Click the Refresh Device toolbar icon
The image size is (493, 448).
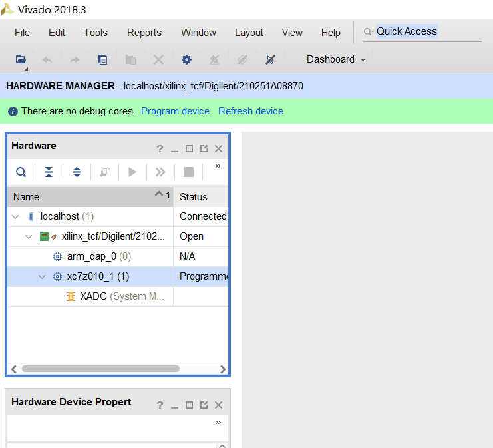(242, 59)
